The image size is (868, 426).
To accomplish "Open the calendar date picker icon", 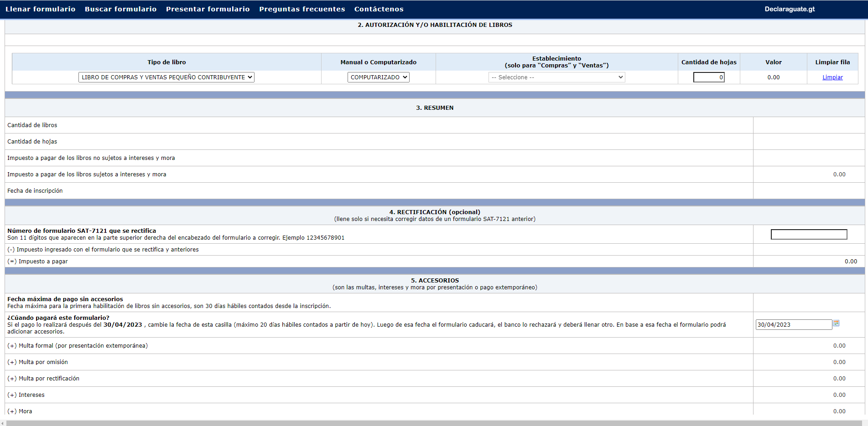I will point(836,323).
